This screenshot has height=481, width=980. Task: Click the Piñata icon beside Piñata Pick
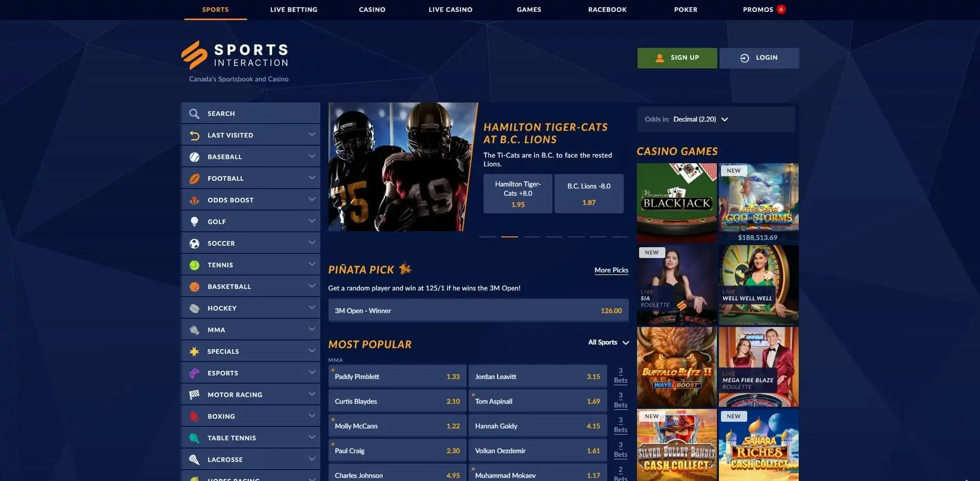tap(405, 268)
